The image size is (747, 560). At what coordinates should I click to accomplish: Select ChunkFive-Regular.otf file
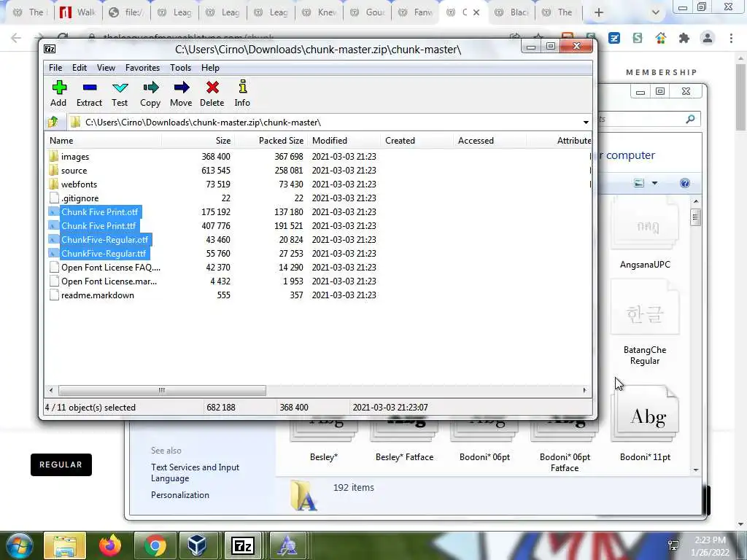(x=104, y=239)
